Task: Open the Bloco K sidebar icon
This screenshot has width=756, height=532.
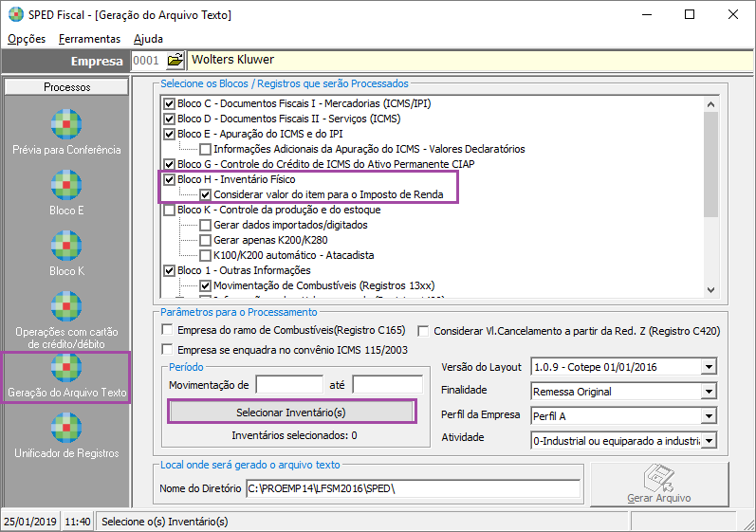Action: click(66, 246)
